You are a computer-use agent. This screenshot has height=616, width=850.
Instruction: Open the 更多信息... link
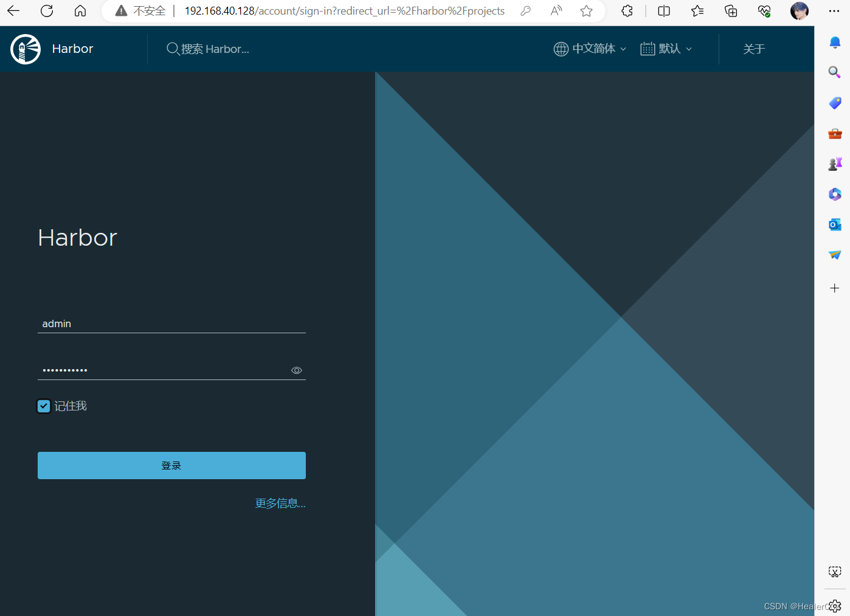(x=280, y=504)
